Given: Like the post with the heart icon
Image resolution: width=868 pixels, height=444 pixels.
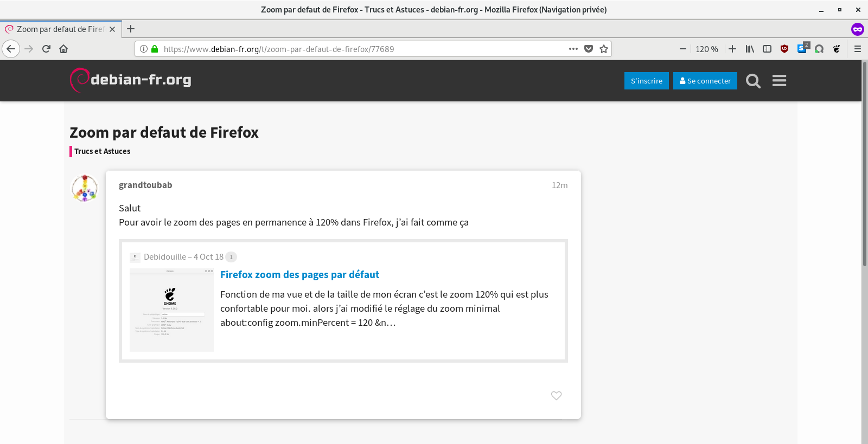Looking at the screenshot, I should point(556,396).
